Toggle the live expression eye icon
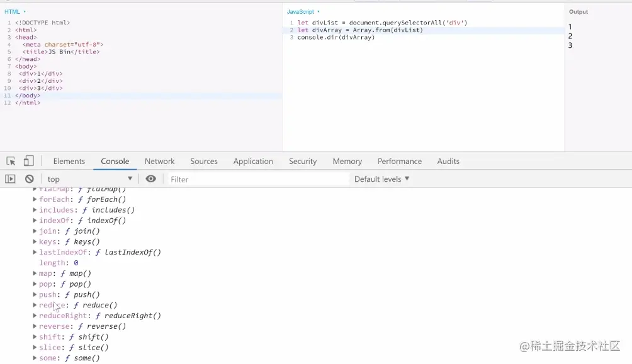The height and width of the screenshot is (364, 632). click(150, 179)
